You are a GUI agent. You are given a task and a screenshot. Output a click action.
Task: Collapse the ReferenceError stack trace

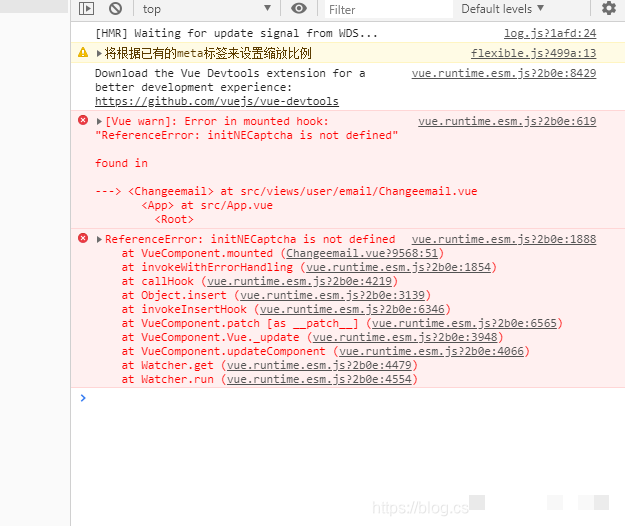[99, 240]
